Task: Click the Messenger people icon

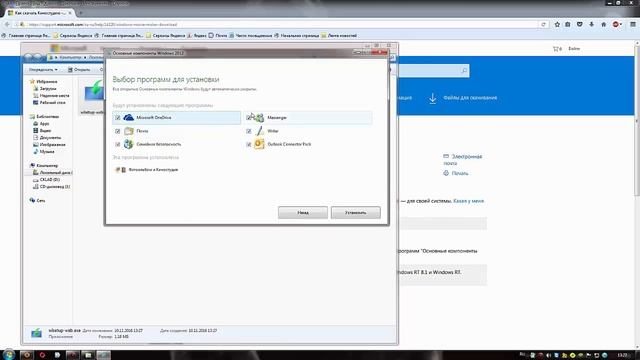Action: pos(259,118)
